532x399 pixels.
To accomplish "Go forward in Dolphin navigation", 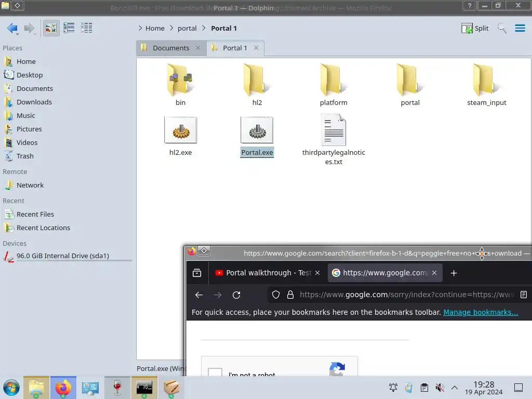I will pyautogui.click(x=30, y=28).
